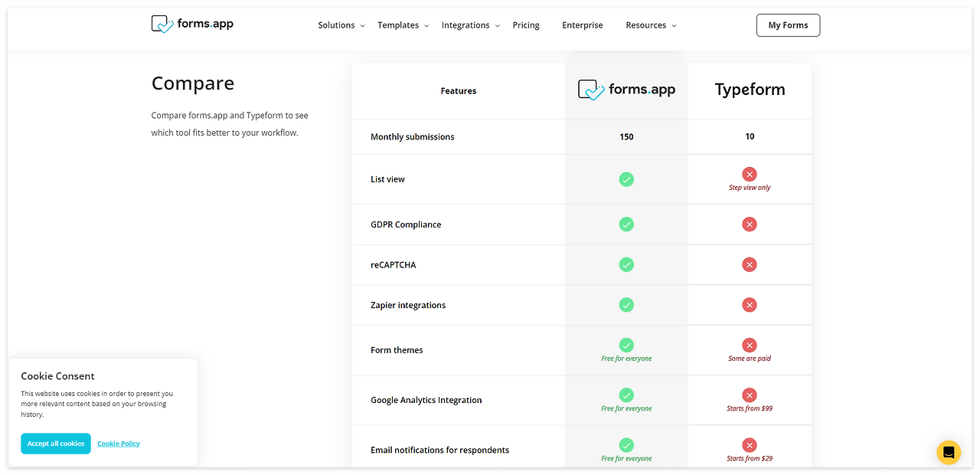Click 'Free for everyone' under Google Analytics
980x475 pixels.
click(626, 408)
